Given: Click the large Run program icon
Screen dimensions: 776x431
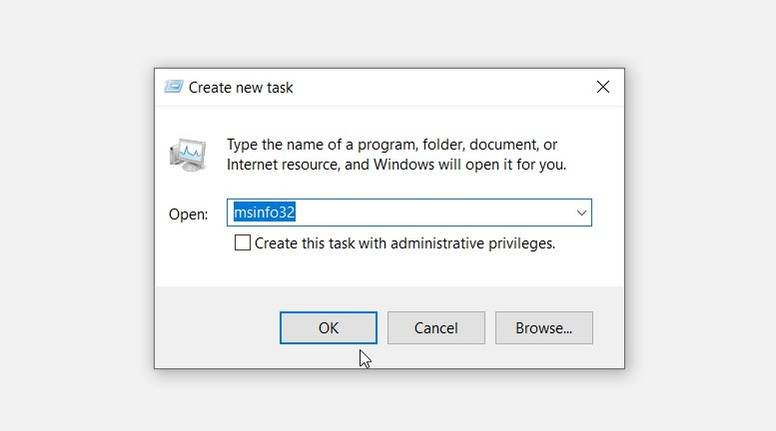Looking at the screenshot, I should tap(187, 154).
